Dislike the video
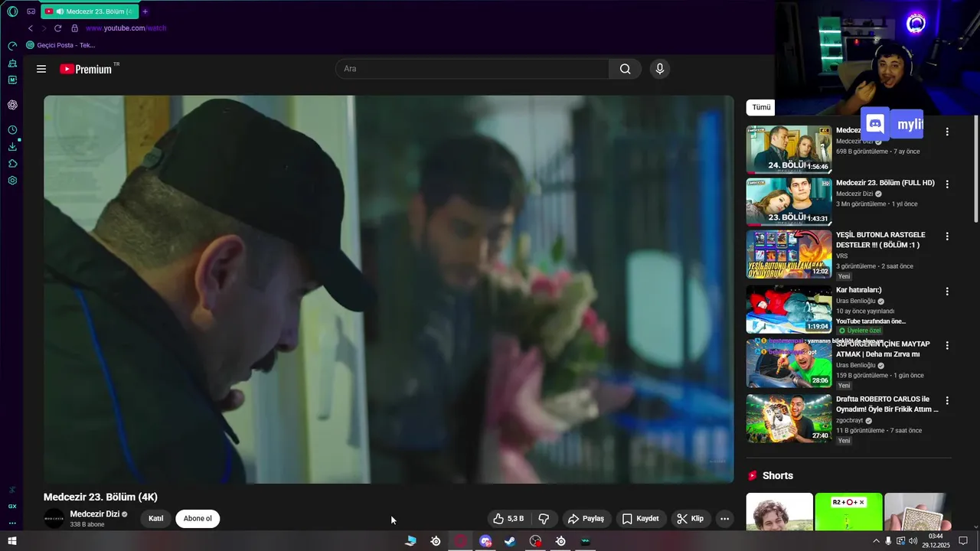This screenshot has width=980, height=551. [544, 519]
